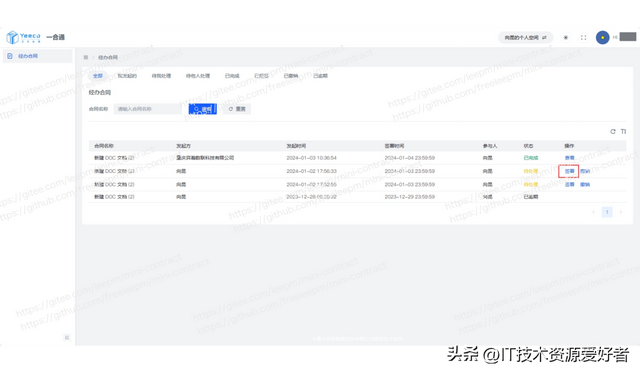Click the 参与人 column header
This screenshot has width=640, height=373.
(490, 146)
